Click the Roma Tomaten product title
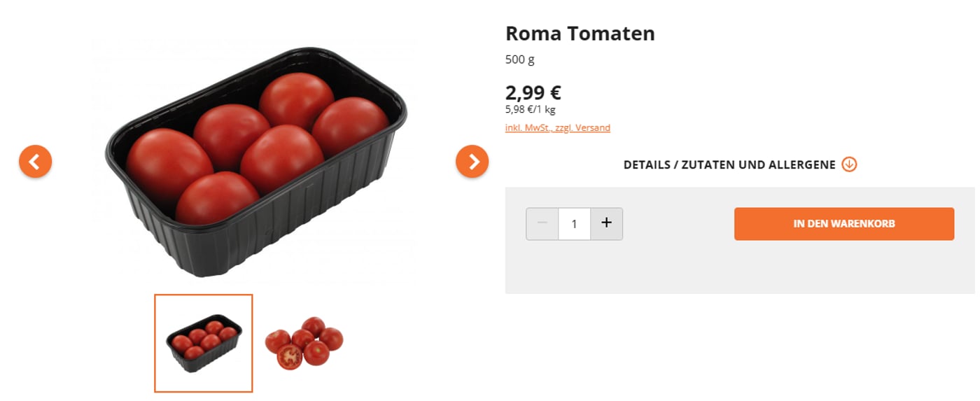980x401 pixels. click(x=580, y=34)
